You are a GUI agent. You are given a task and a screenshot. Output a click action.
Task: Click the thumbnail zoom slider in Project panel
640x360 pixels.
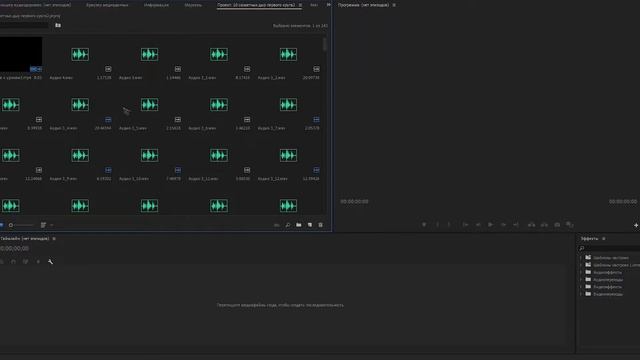coord(21,225)
